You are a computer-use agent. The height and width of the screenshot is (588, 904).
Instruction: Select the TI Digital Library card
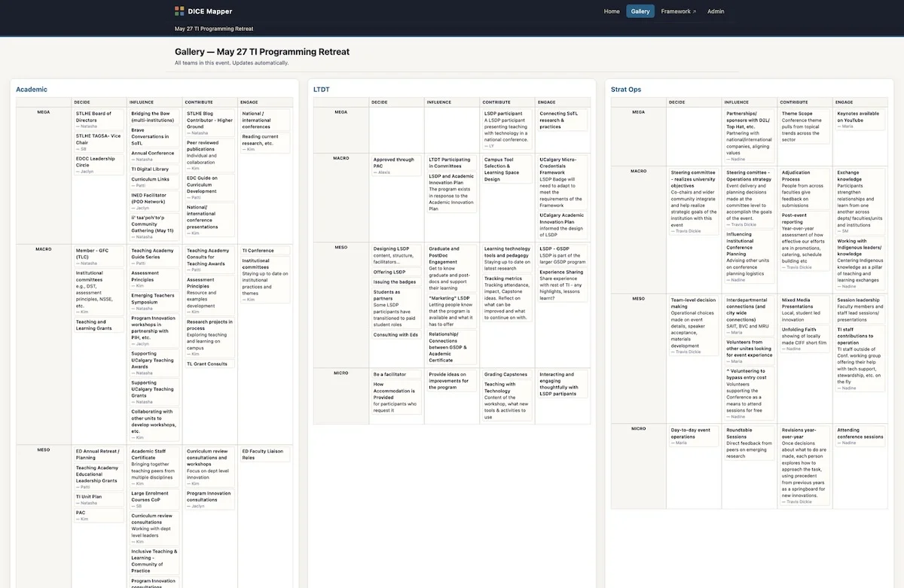point(154,169)
